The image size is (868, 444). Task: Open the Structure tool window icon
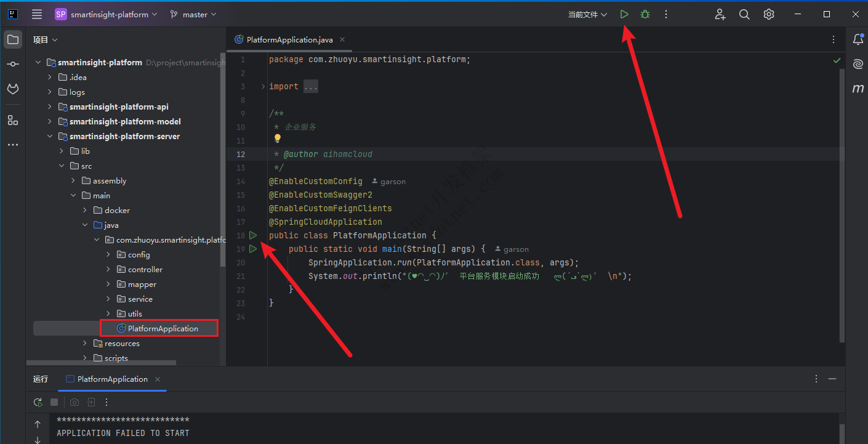13,120
